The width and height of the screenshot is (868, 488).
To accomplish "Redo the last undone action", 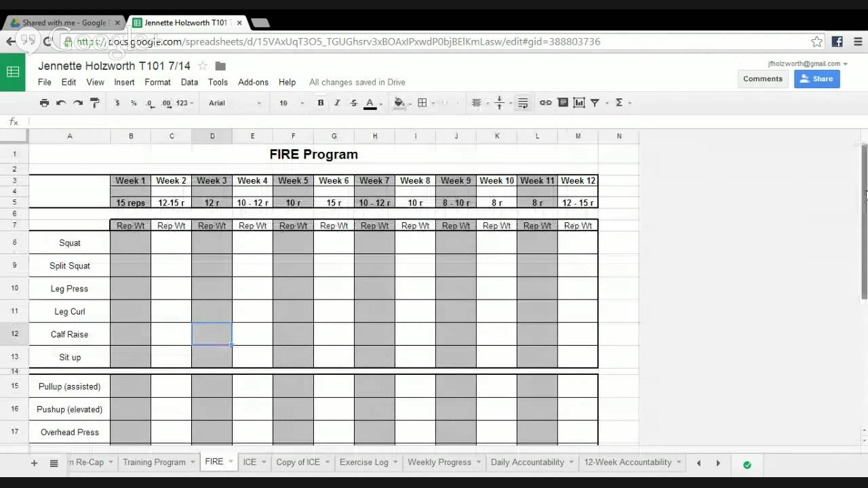I will pos(78,103).
